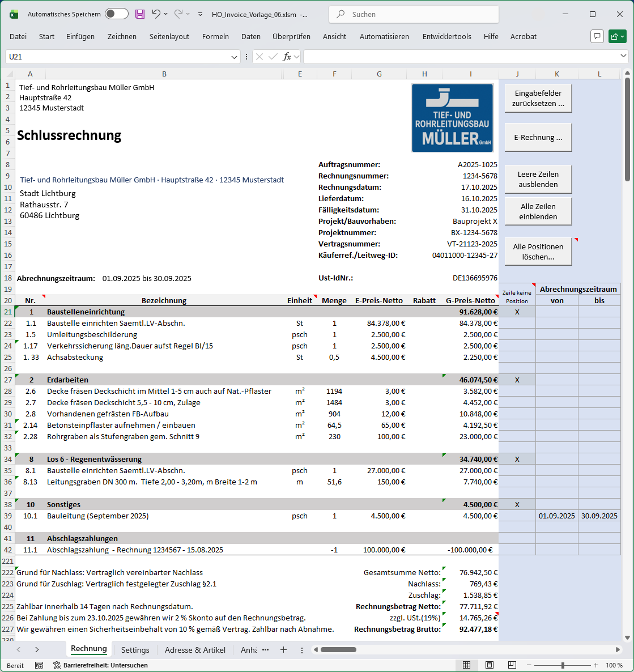The width and height of the screenshot is (634, 672).
Task: Click Barrierefreiheit: Untersuchen in status bar
Action: click(x=100, y=665)
